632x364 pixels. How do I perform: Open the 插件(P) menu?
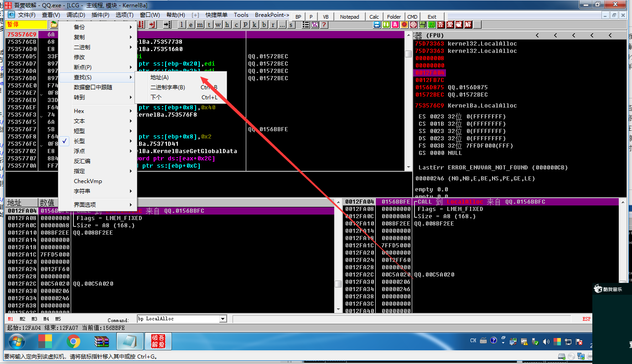(x=100, y=15)
